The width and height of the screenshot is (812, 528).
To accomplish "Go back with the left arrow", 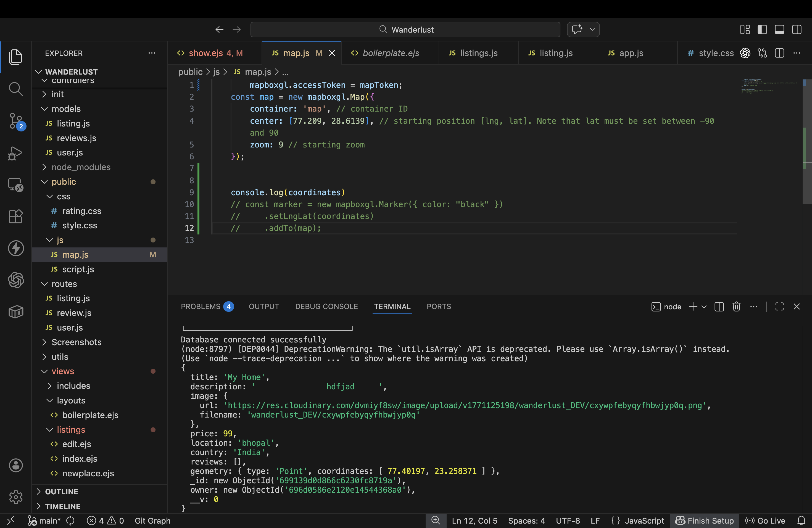I will (x=219, y=30).
